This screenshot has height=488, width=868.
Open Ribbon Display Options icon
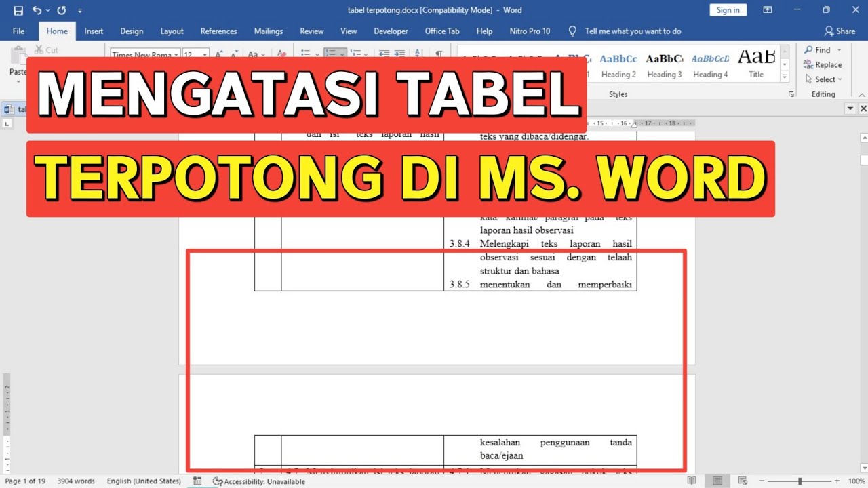(x=768, y=10)
